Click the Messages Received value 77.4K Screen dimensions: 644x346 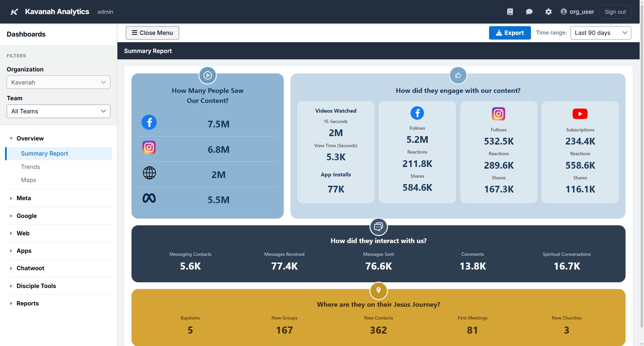point(284,266)
